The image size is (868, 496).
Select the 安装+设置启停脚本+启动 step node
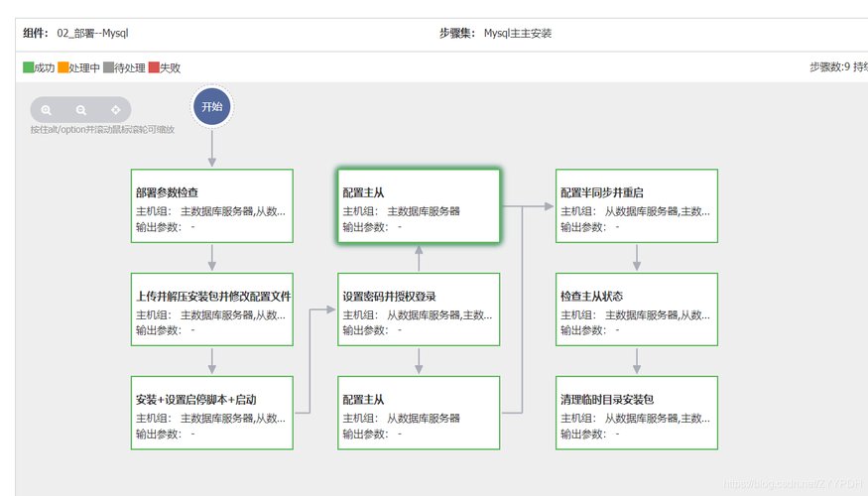[x=212, y=413]
